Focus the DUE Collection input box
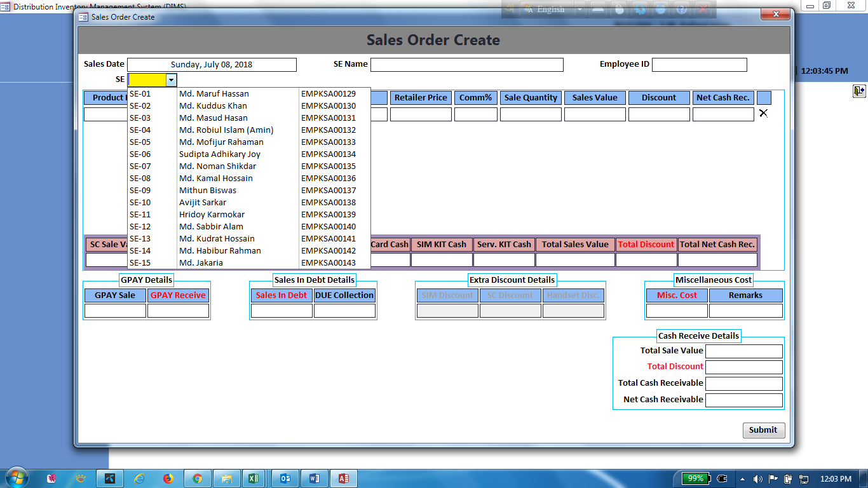Screen dimensions: 868x488 pos(344,311)
